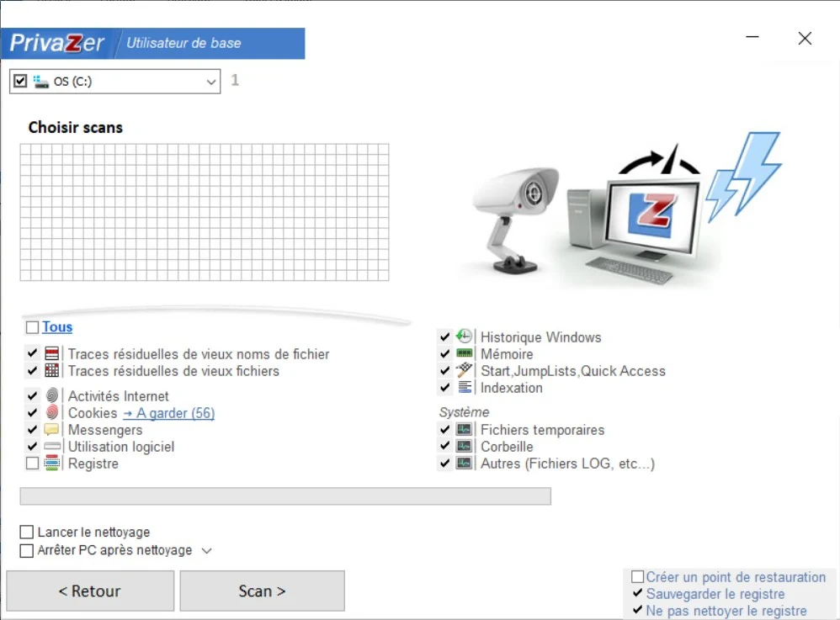The height and width of the screenshot is (620, 840).
Task: Uncheck Historique Windows
Action: coord(444,336)
